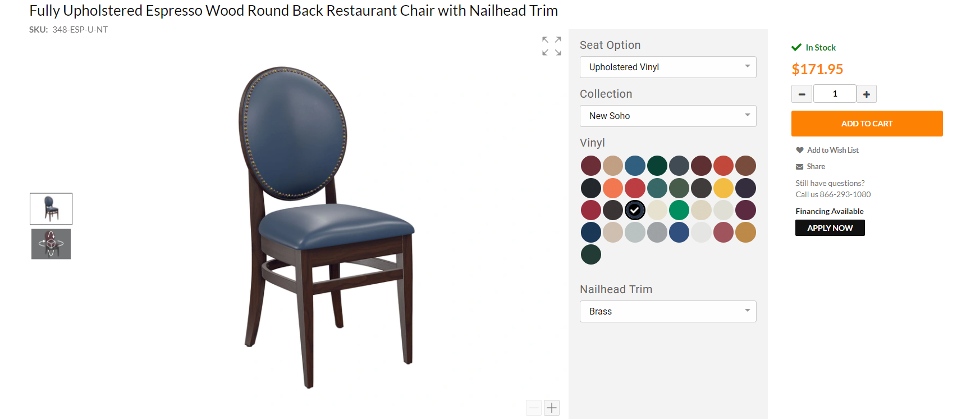Open the Nailhead Trim dropdown
This screenshot has height=419, width=980.
668,311
